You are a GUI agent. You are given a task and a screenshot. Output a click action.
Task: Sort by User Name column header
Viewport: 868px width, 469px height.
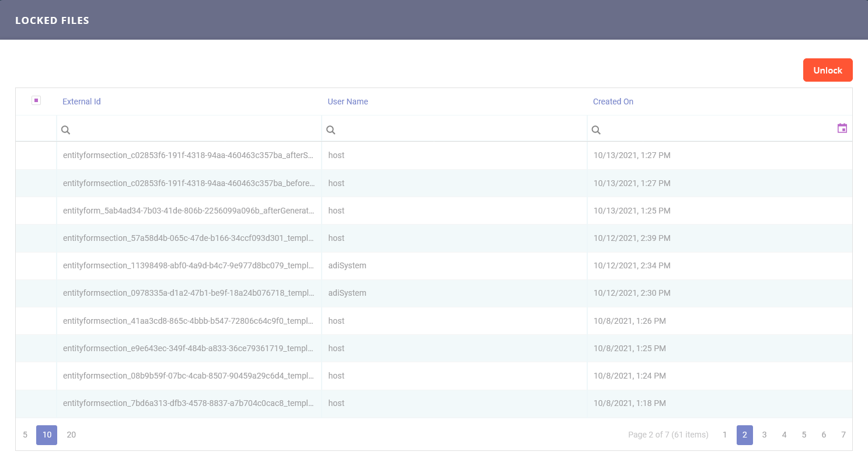click(x=347, y=101)
